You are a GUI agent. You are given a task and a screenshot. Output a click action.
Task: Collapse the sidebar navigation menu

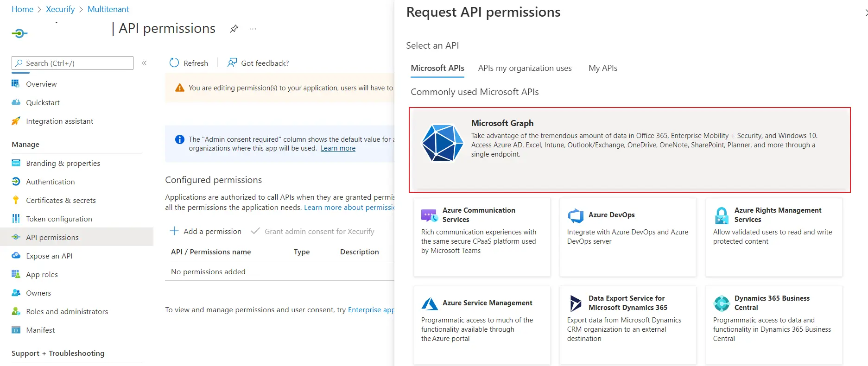pyautogui.click(x=144, y=63)
